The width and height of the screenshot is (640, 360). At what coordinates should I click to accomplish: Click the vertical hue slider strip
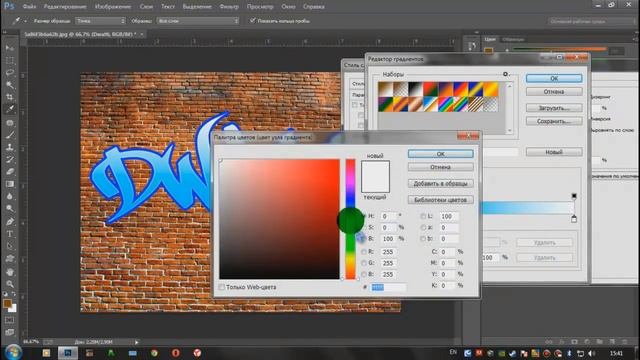[x=351, y=219]
